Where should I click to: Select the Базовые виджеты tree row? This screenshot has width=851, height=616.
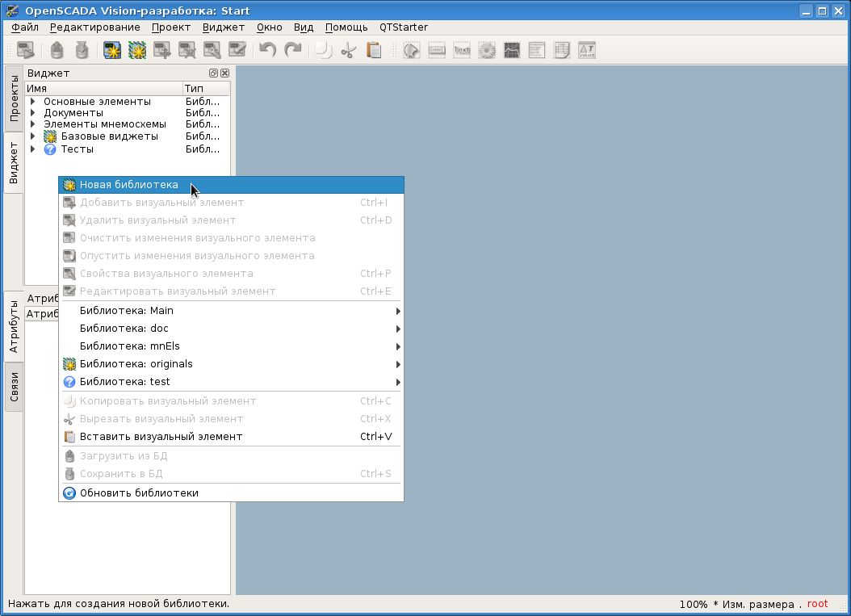pos(127,136)
